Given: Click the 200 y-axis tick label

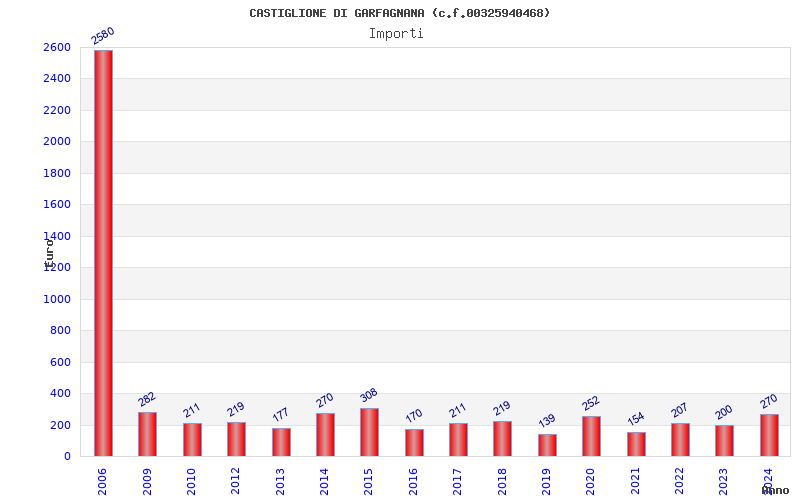Looking at the screenshot, I should click(60, 426).
